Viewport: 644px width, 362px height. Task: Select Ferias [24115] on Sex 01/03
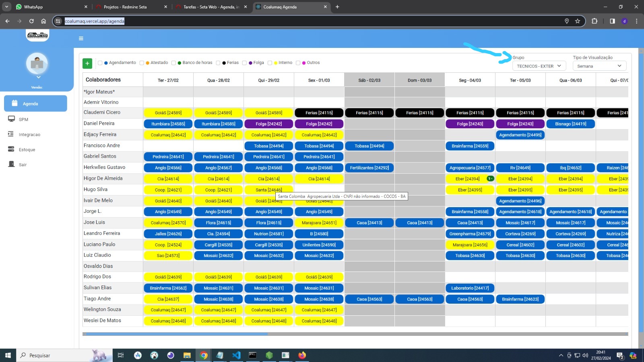(x=319, y=113)
